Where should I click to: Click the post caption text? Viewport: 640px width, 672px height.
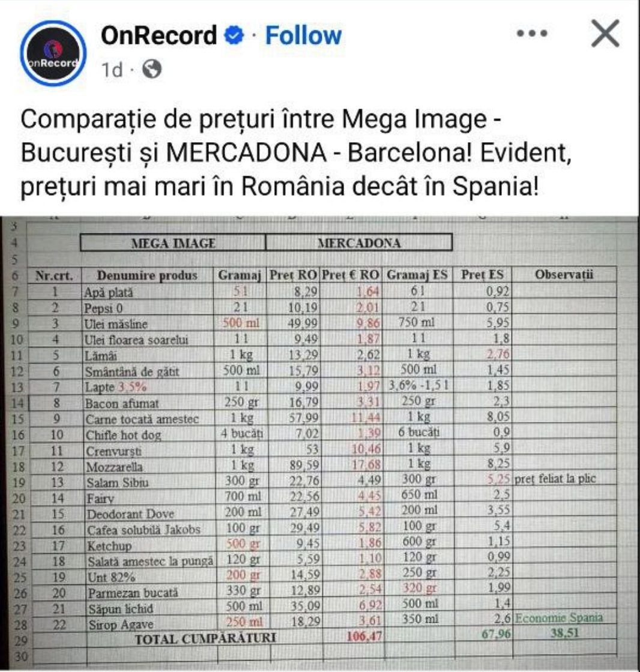point(296,152)
